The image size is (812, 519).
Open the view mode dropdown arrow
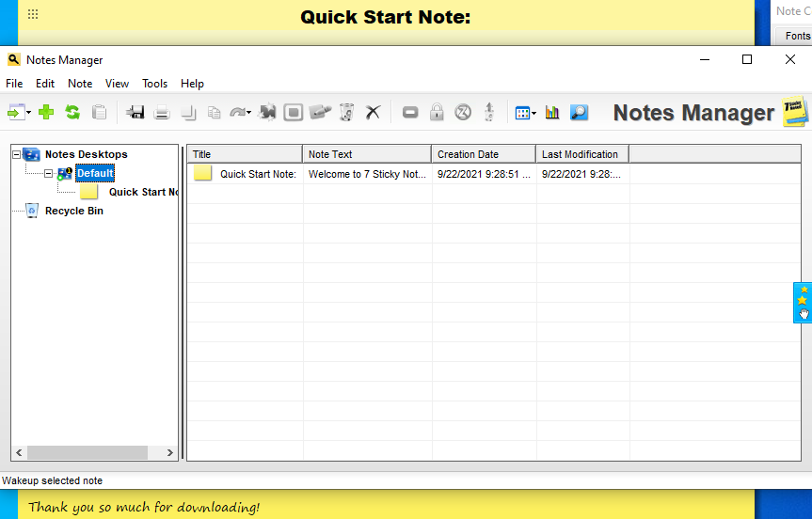click(534, 114)
